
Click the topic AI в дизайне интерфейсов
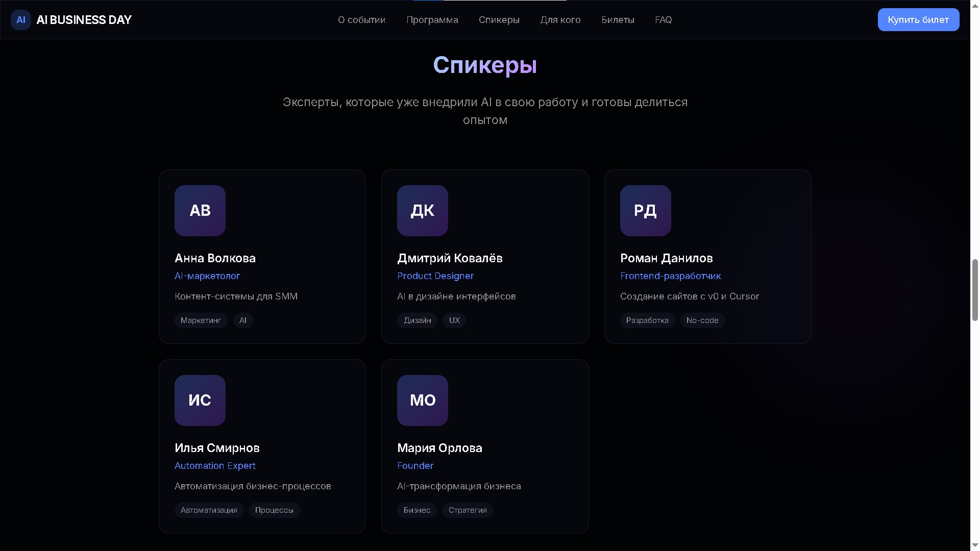456,296
